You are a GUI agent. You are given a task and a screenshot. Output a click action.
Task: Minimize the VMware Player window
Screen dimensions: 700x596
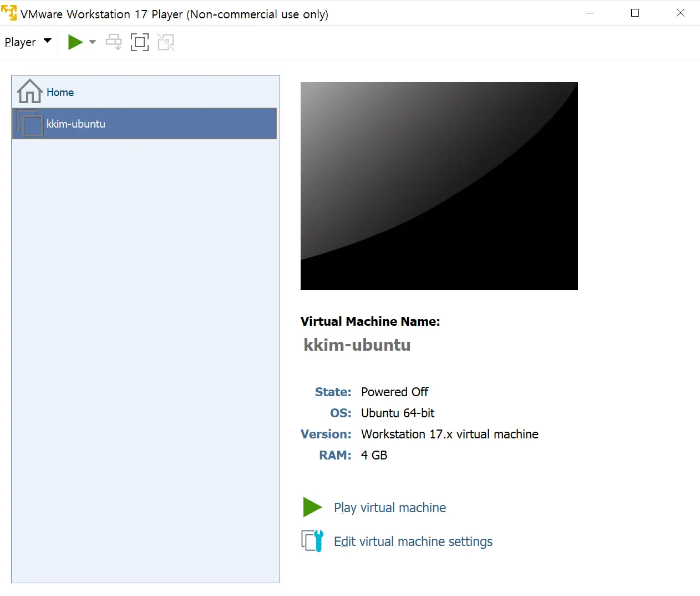click(x=590, y=13)
